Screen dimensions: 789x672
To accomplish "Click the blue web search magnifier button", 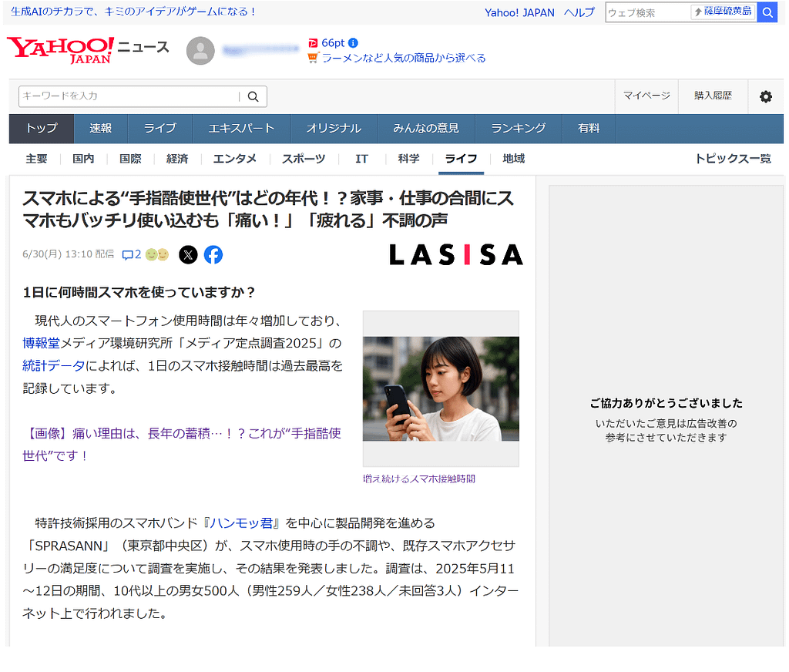I will click(767, 12).
